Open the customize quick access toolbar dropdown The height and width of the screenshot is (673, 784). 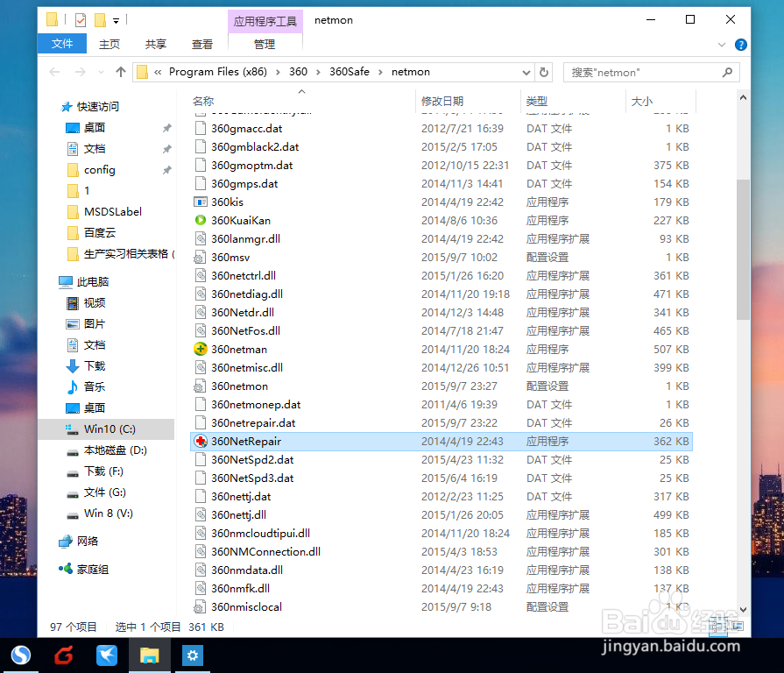(116, 20)
